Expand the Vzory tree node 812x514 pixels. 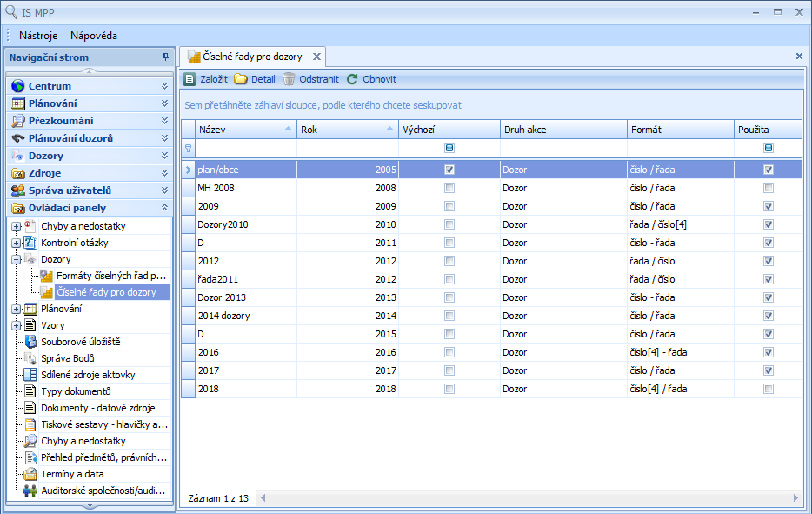point(16,325)
